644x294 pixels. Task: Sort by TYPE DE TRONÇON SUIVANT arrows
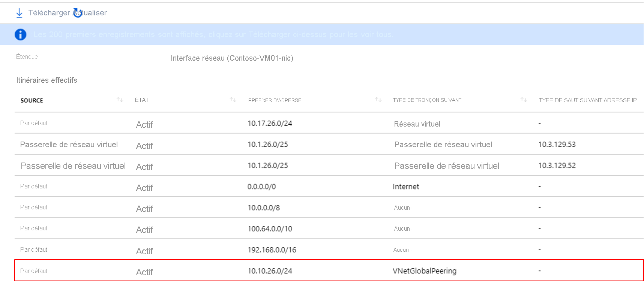(524, 100)
